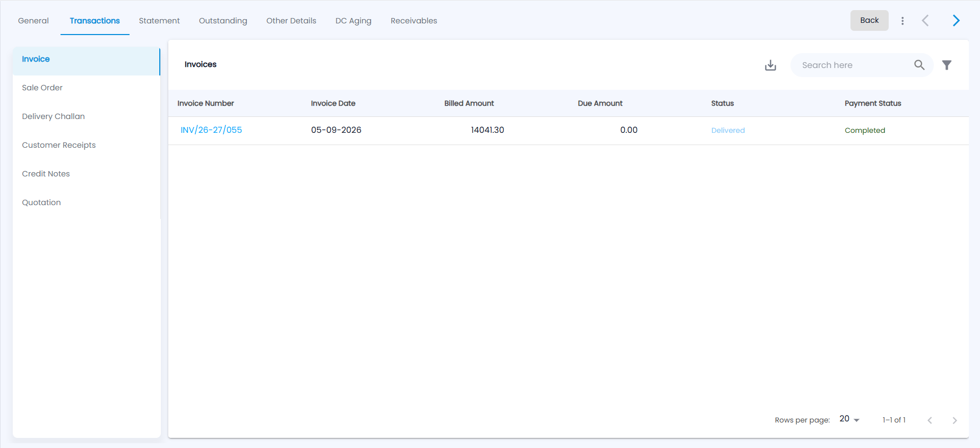Click the Completed payment status

click(x=865, y=131)
